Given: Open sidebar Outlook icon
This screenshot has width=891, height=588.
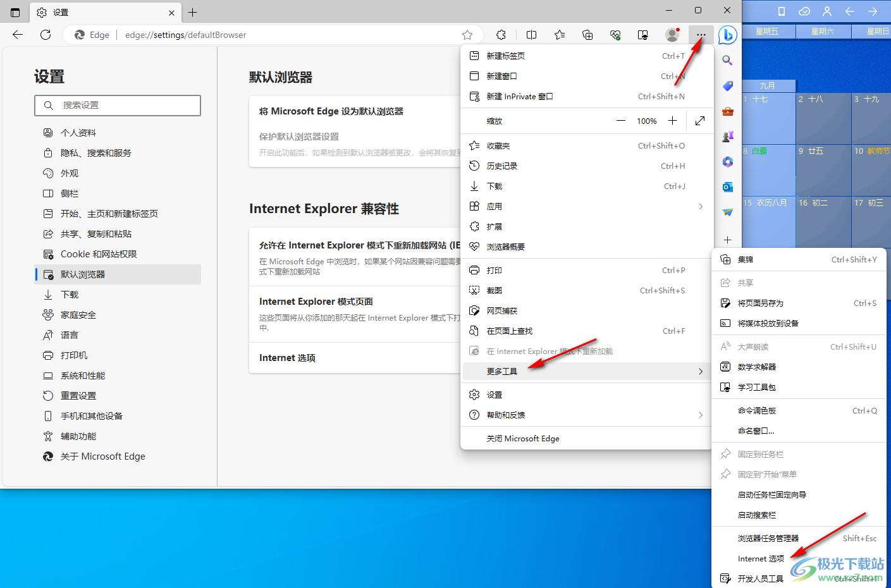Looking at the screenshot, I should [x=728, y=187].
